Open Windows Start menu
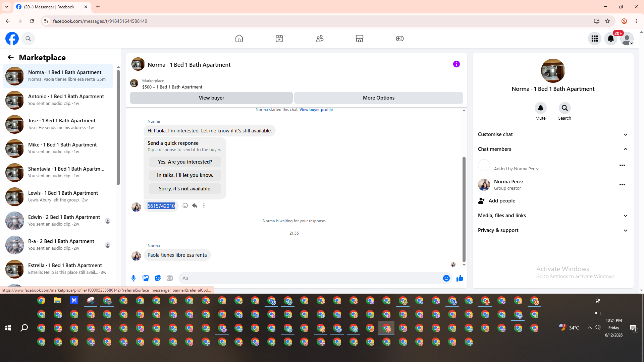 point(8,328)
